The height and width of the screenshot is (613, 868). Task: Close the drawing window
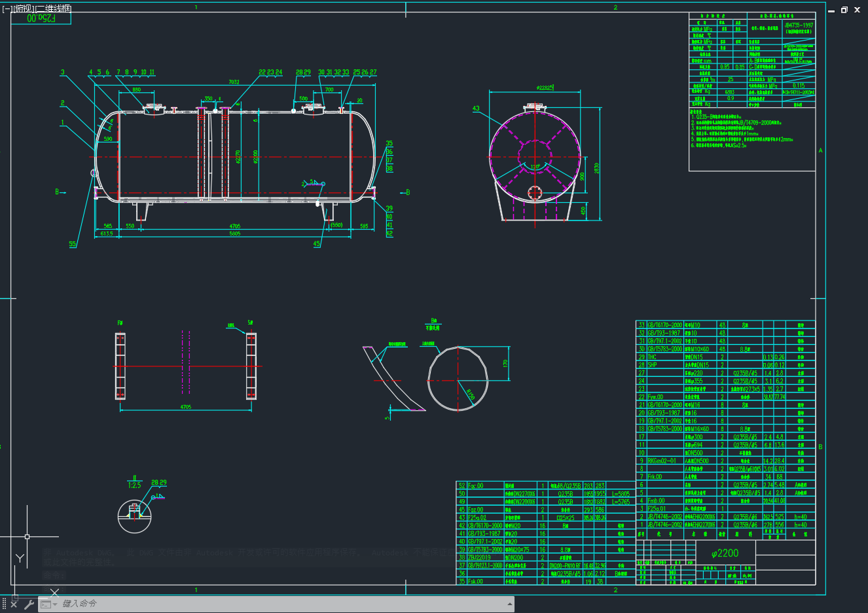pyautogui.click(x=858, y=10)
